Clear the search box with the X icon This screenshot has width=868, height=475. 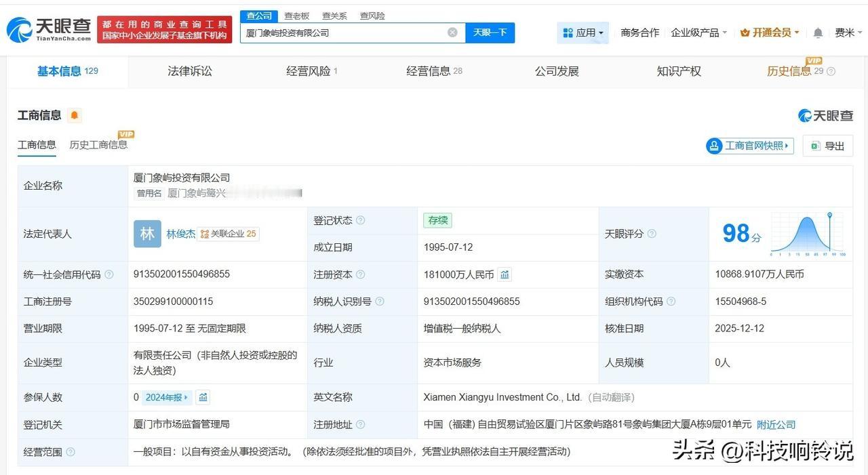[x=452, y=33]
